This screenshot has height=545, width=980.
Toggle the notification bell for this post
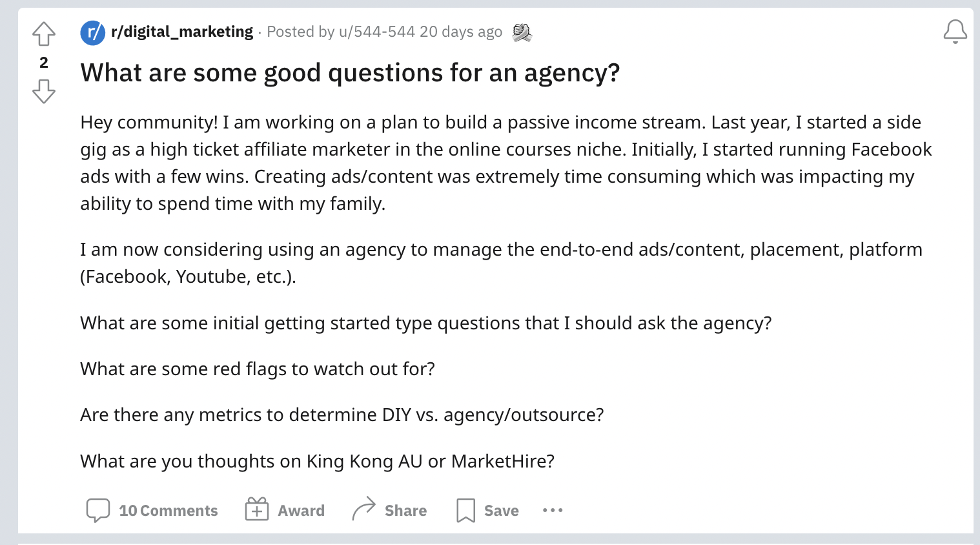[x=955, y=32]
